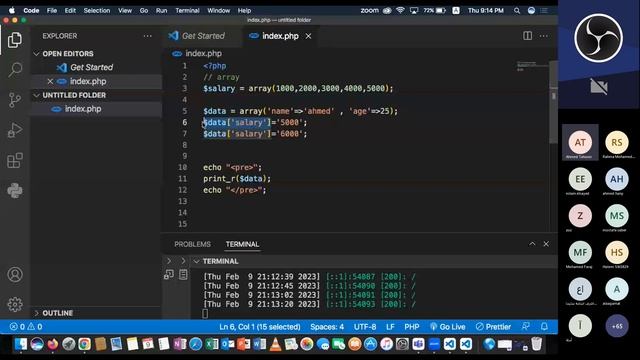Open the Source Control view

15,100
